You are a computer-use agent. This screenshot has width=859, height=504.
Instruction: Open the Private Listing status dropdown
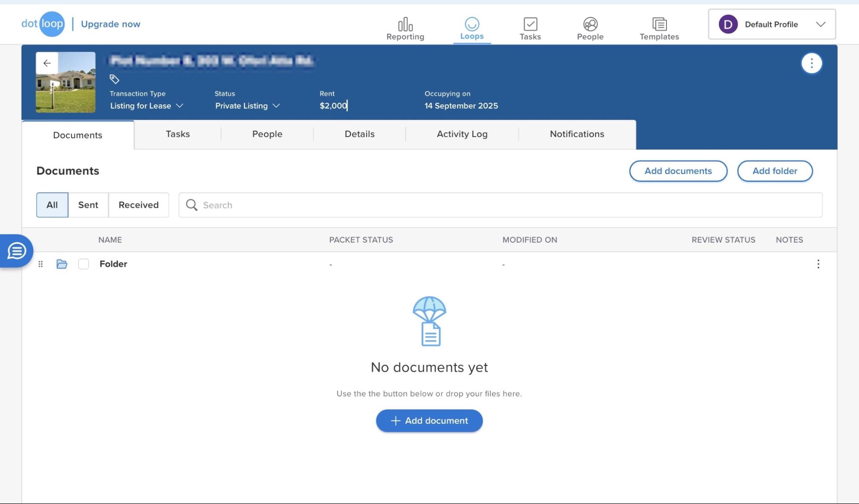tap(247, 106)
